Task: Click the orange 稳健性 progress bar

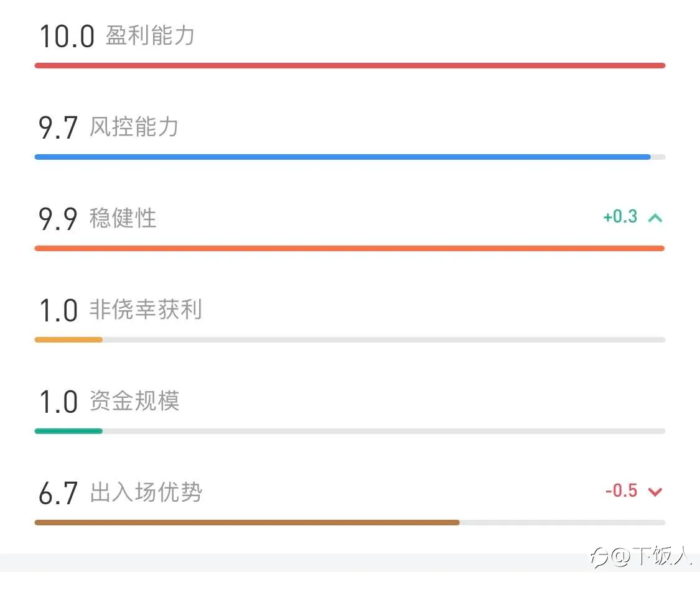Action: (350, 249)
